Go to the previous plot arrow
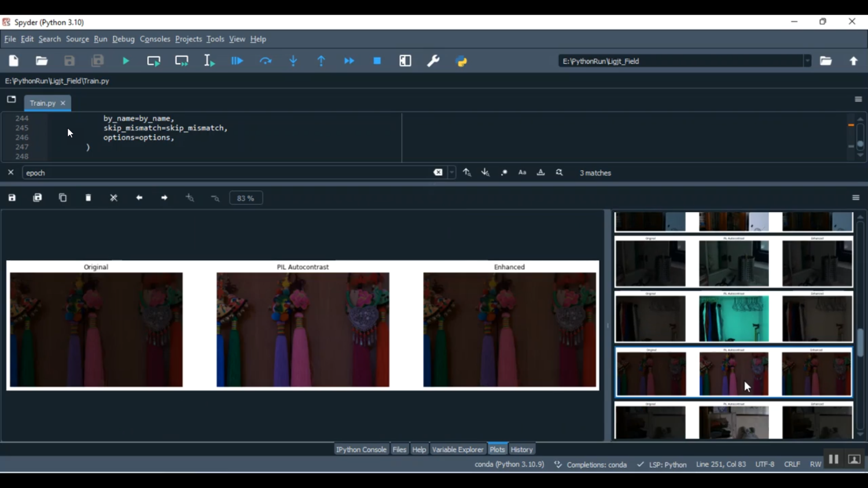The width and height of the screenshot is (868, 488). (139, 198)
